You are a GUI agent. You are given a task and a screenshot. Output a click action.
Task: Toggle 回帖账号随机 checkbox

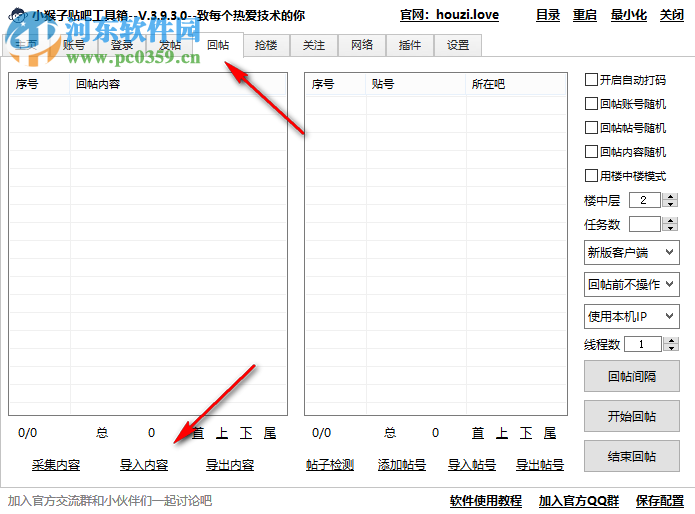tap(591, 104)
